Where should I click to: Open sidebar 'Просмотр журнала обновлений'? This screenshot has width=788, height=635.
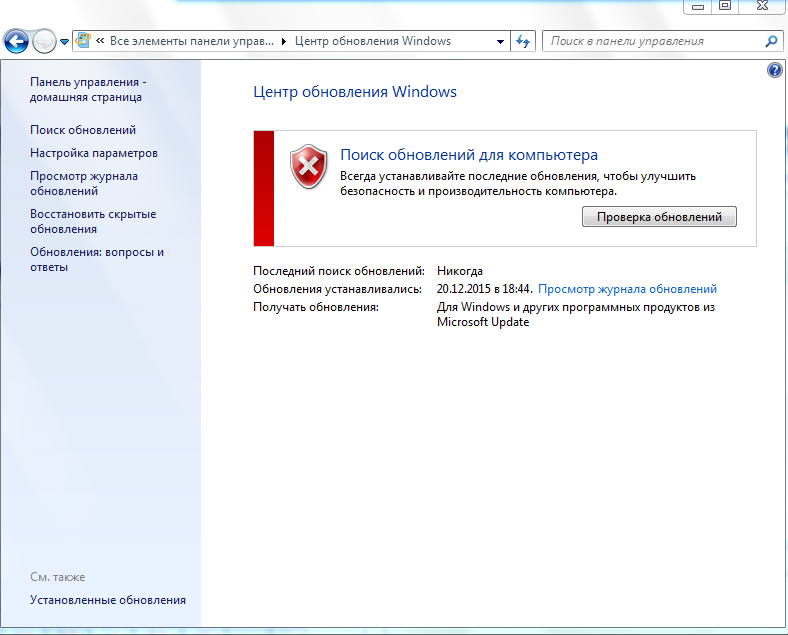coord(84,183)
